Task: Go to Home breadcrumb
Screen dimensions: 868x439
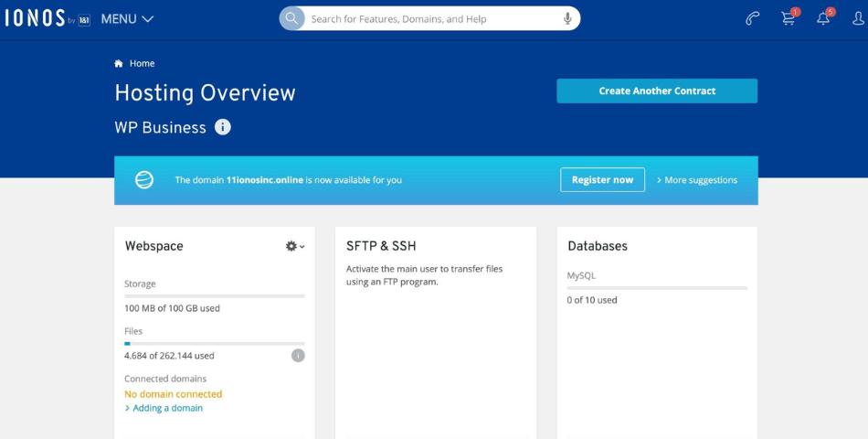Action: (x=142, y=63)
